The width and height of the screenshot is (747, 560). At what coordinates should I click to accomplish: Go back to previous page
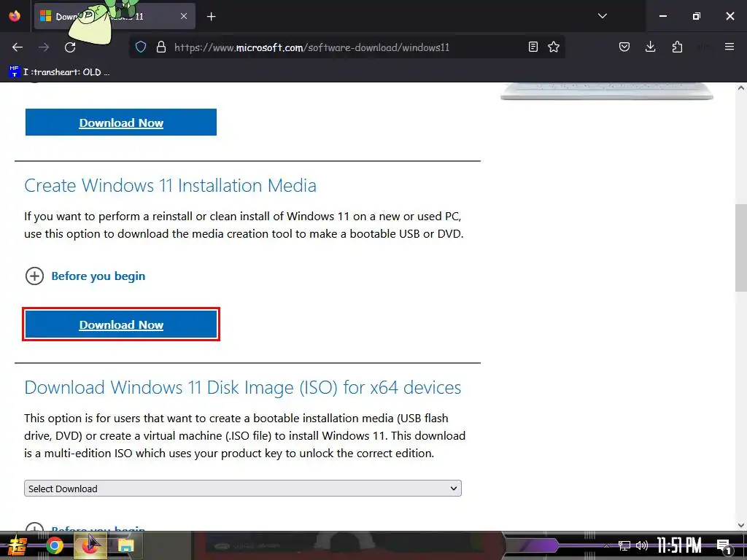click(18, 47)
